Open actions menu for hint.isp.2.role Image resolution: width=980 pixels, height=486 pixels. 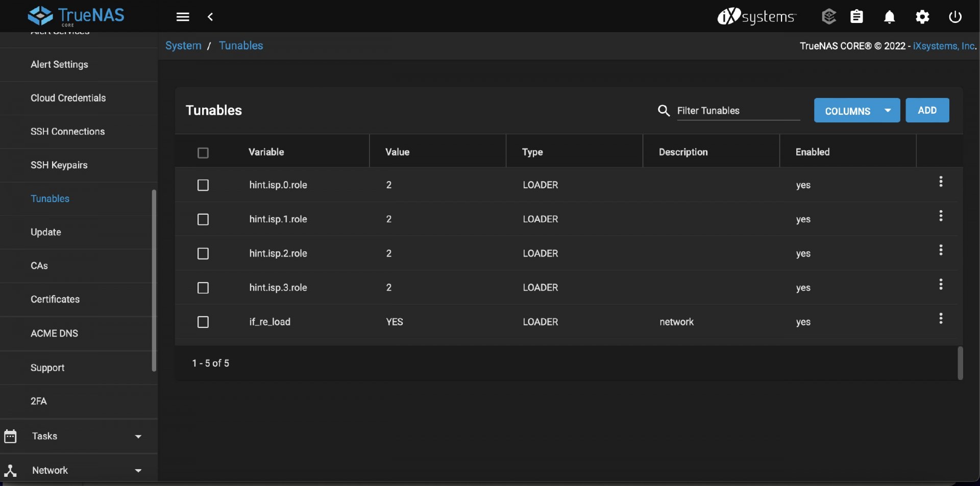pyautogui.click(x=941, y=250)
